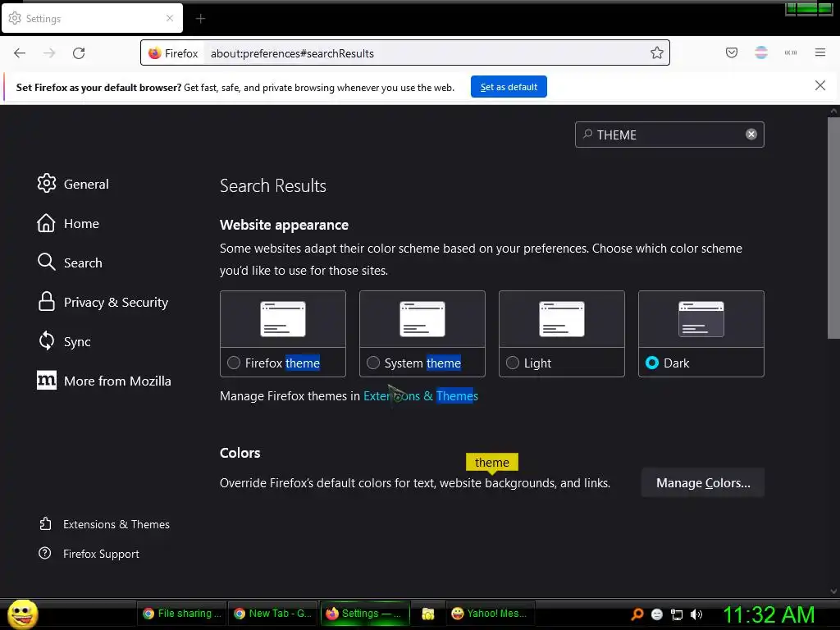Open Extensions & Themes from sidebar
Image resolution: width=840 pixels, height=630 pixels.
pos(104,524)
